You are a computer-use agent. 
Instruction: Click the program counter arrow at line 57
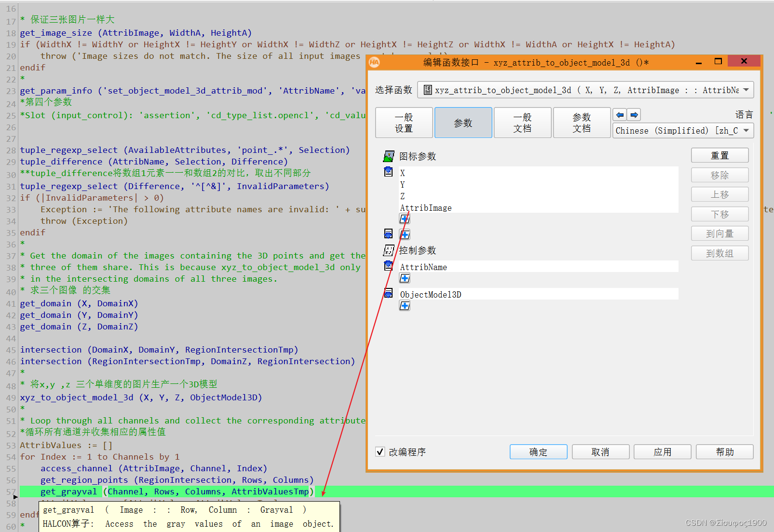click(x=15, y=497)
